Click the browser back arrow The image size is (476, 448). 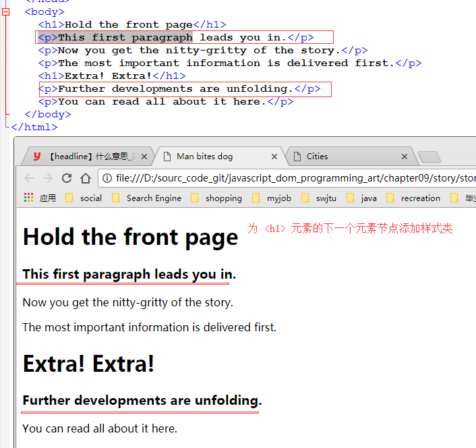click(x=29, y=178)
